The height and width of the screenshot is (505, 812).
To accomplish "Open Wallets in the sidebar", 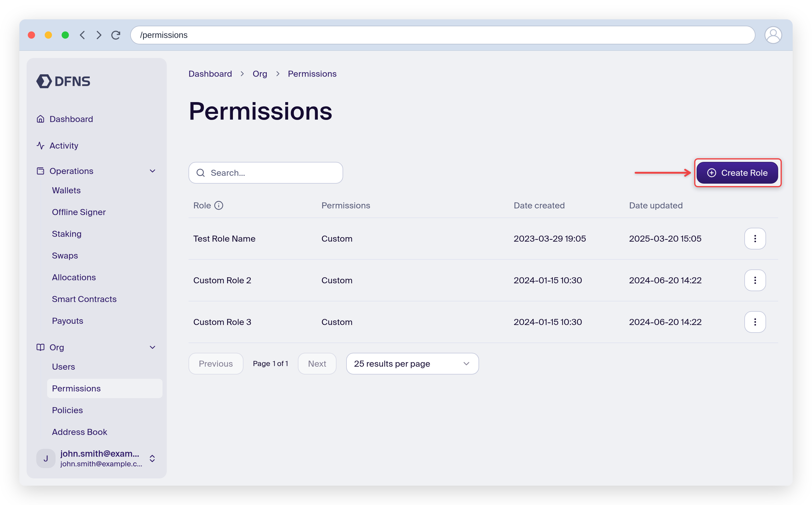I will pos(66,190).
